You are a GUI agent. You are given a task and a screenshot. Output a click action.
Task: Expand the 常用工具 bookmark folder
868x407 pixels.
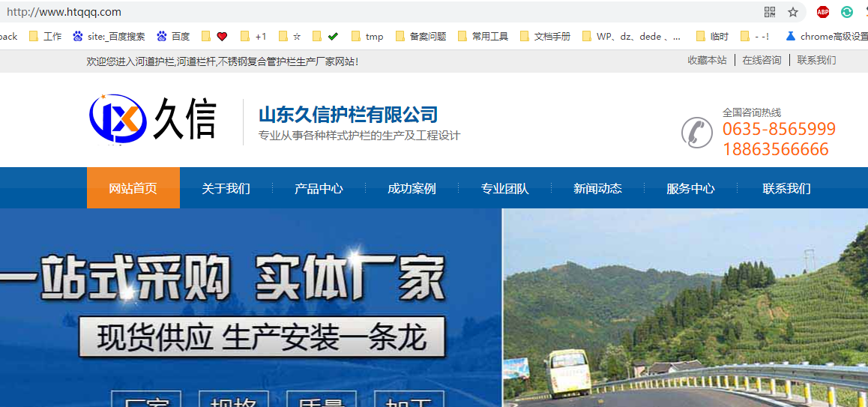click(x=483, y=36)
